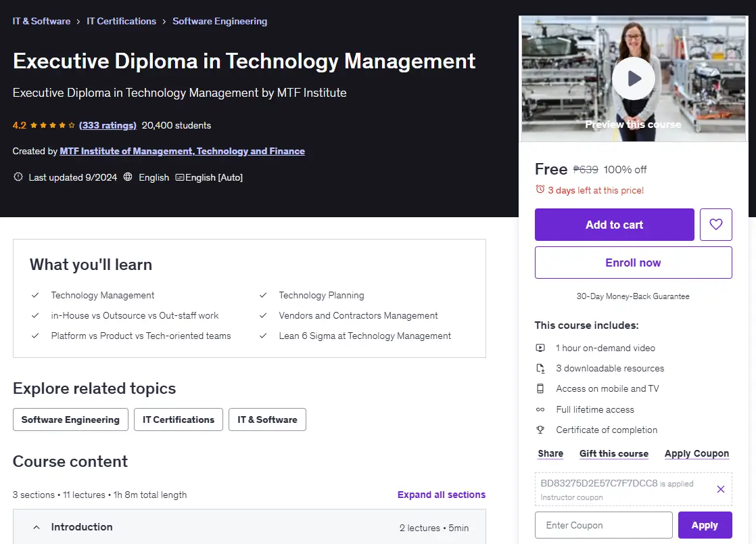
Task: Click checkmark beside Vendors and Contractors Management
Action: click(x=263, y=315)
